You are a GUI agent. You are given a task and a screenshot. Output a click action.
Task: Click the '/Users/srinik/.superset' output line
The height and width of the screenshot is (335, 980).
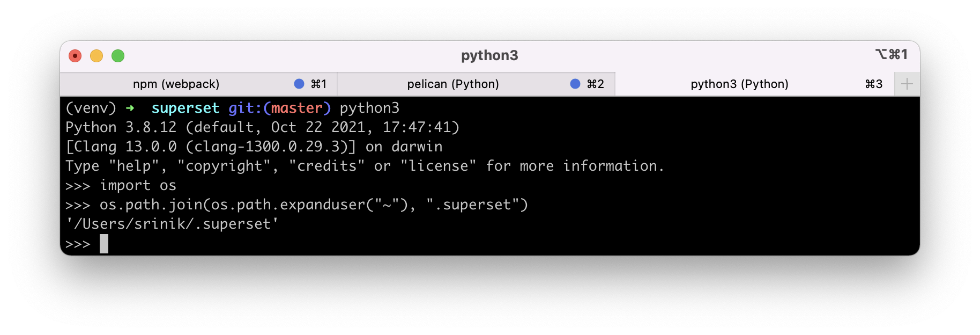[x=172, y=224]
